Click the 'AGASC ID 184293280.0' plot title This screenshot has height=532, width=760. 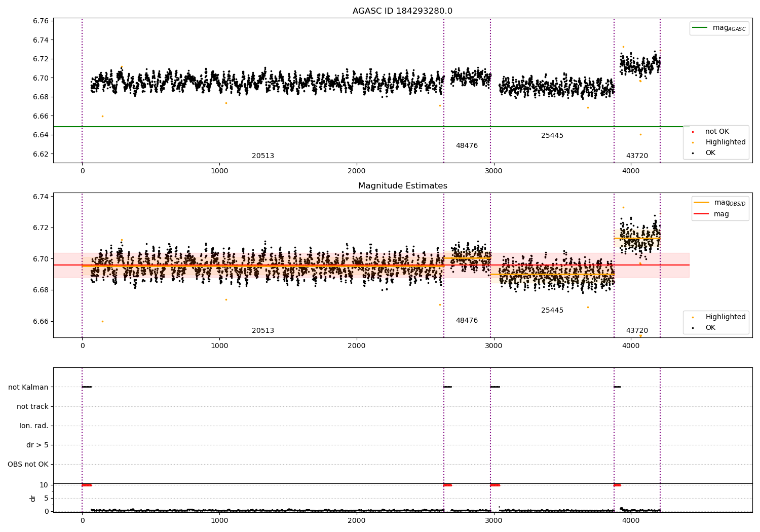pos(402,11)
